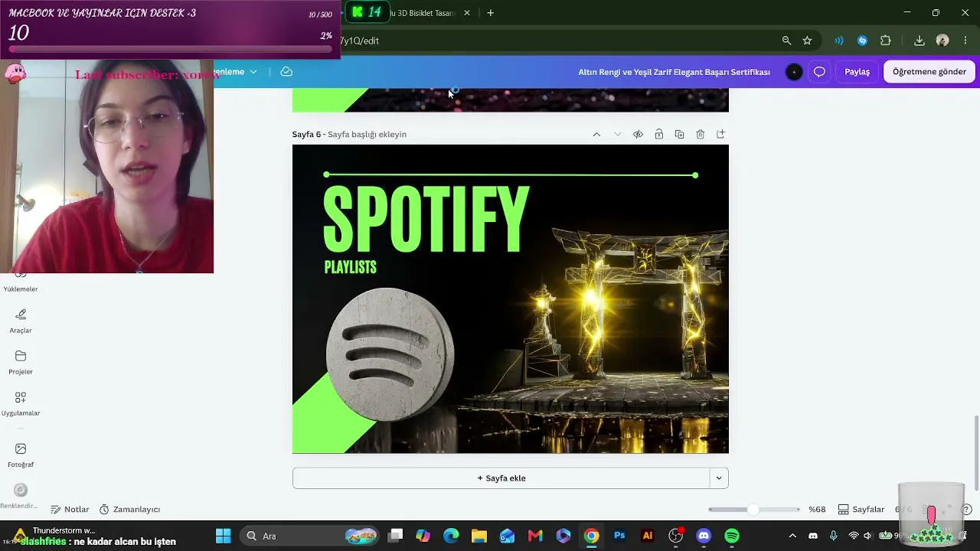Click the %68 zoom percentage
Viewport: 980px width, 551px height.
tap(817, 510)
